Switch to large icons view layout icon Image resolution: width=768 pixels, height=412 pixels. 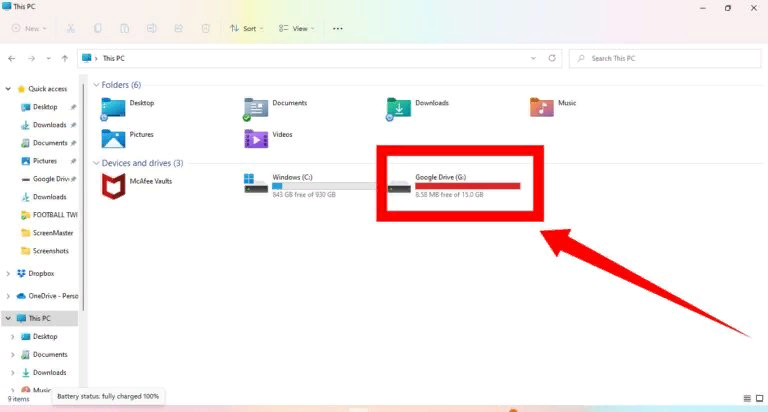[759, 398]
